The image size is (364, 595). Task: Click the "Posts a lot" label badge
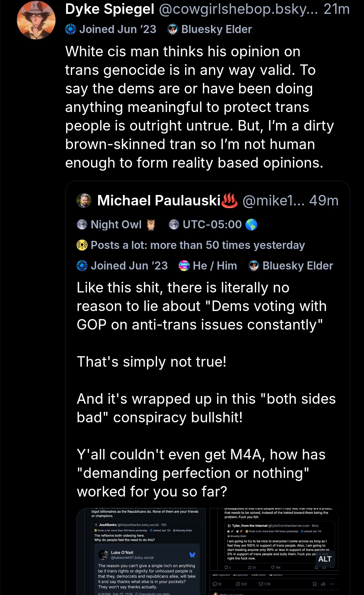[x=191, y=245]
